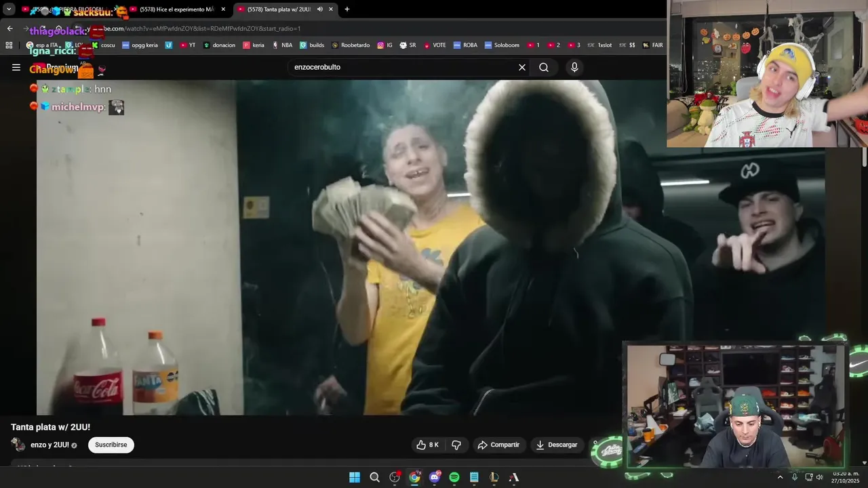Open the $$ bookmark
868x488 pixels.
tap(627, 45)
